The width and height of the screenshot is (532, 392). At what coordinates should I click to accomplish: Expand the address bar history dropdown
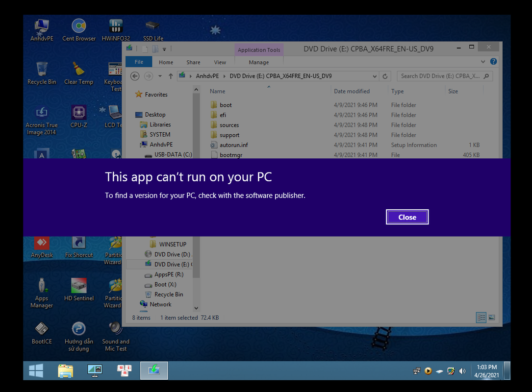click(375, 76)
